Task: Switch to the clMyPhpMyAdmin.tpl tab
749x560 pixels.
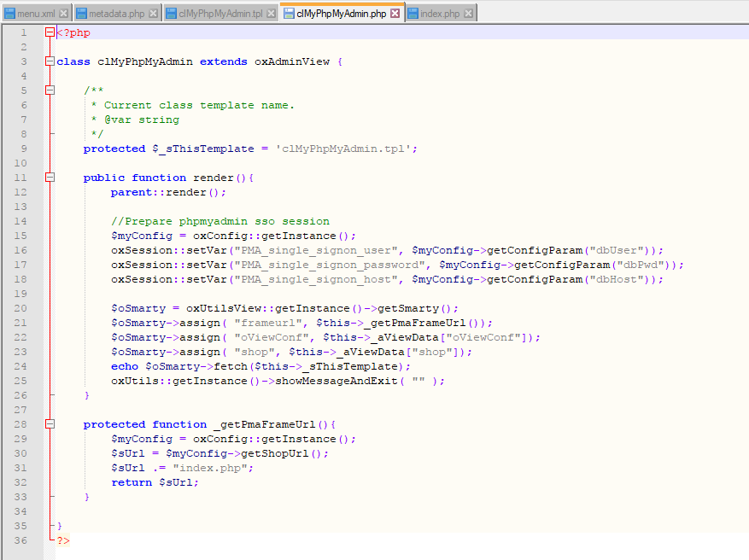Action: [x=220, y=14]
